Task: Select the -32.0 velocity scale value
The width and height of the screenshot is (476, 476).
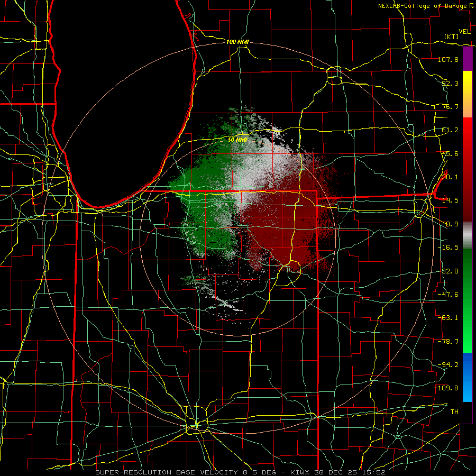Action: pos(448,271)
